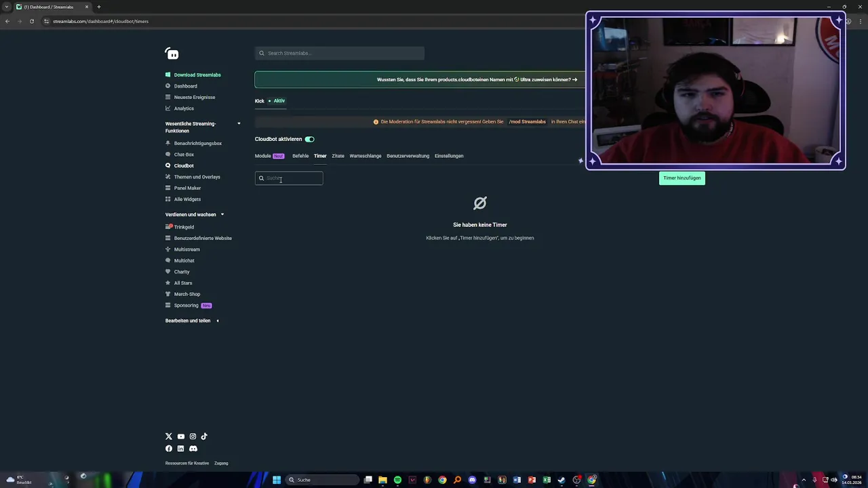Open Streamlabs YouTube social icon
This screenshot has width=868, height=488.
coord(180,436)
